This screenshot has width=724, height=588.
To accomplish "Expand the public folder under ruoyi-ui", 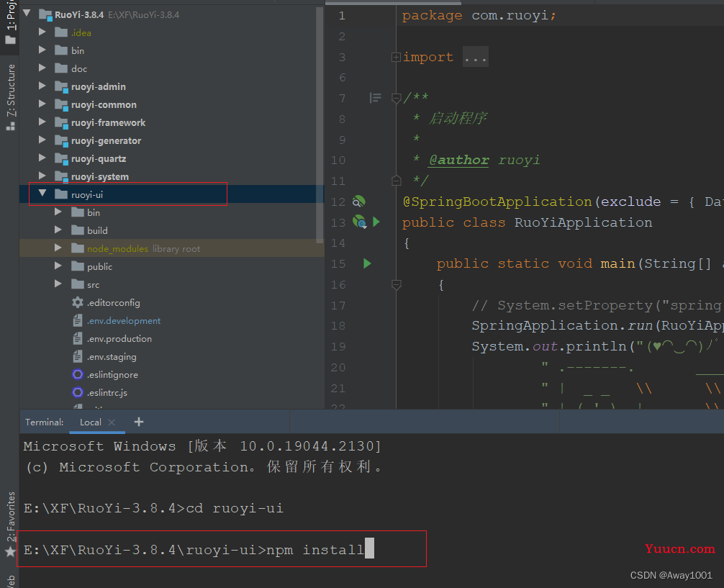I will pyautogui.click(x=58, y=266).
